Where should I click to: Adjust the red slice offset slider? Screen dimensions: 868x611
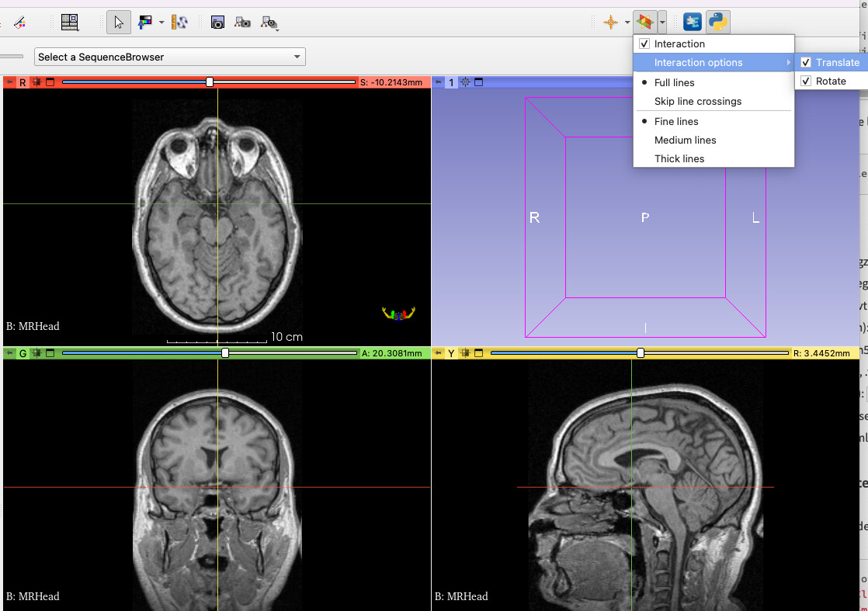[210, 82]
